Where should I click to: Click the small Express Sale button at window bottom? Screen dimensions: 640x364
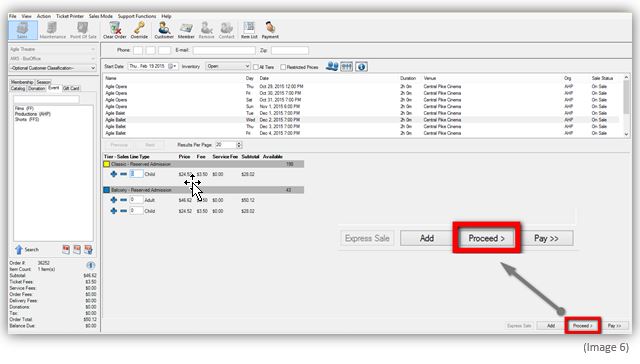[x=519, y=326]
